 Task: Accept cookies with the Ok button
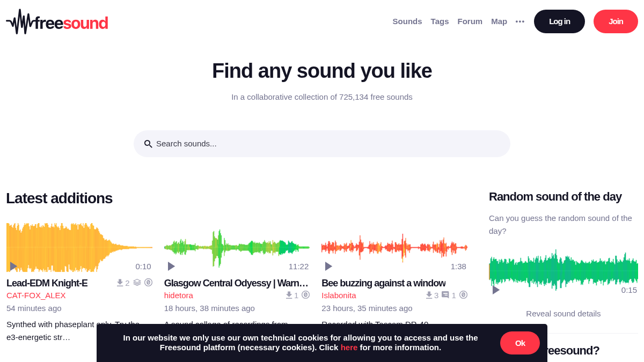coord(520,343)
